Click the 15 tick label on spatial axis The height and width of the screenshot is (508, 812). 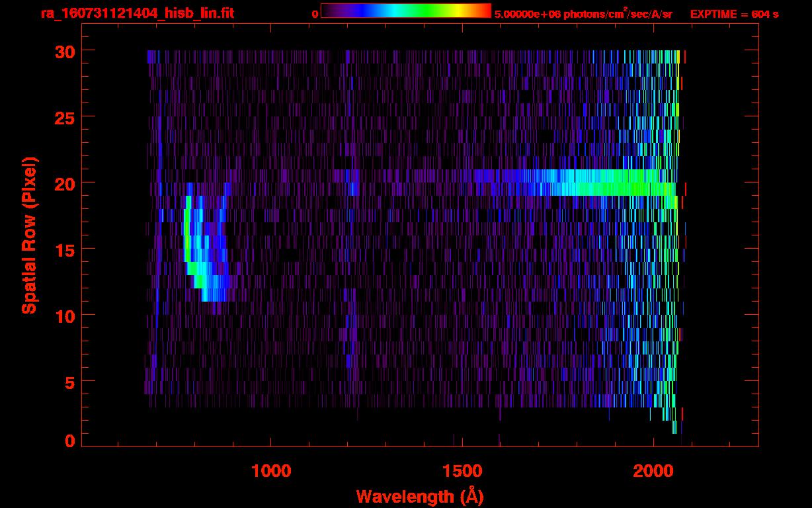point(60,249)
